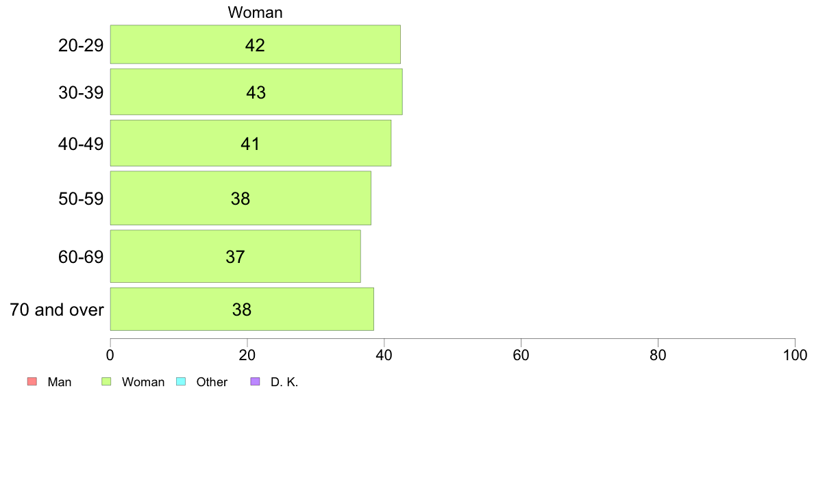814x504 pixels.
Task: Select the Man legend label
Action: pos(59,382)
